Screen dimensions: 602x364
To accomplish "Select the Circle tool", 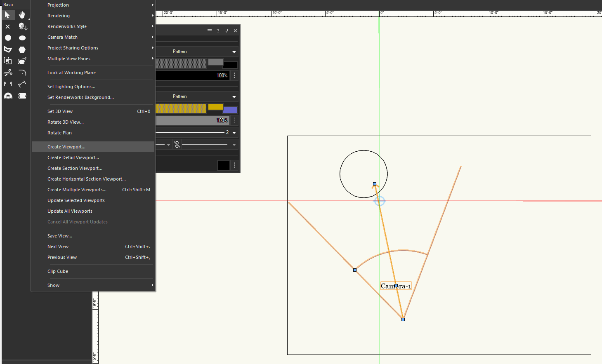I will (7, 38).
